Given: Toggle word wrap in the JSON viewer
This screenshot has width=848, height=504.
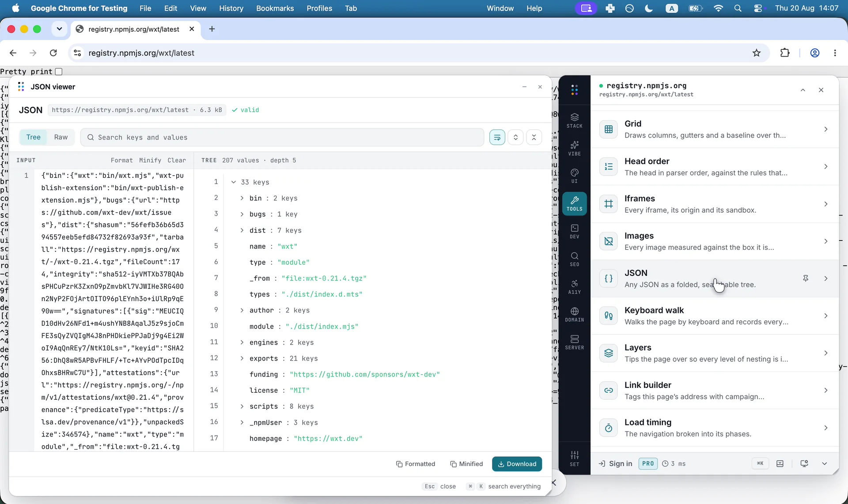Looking at the screenshot, I should (x=497, y=137).
